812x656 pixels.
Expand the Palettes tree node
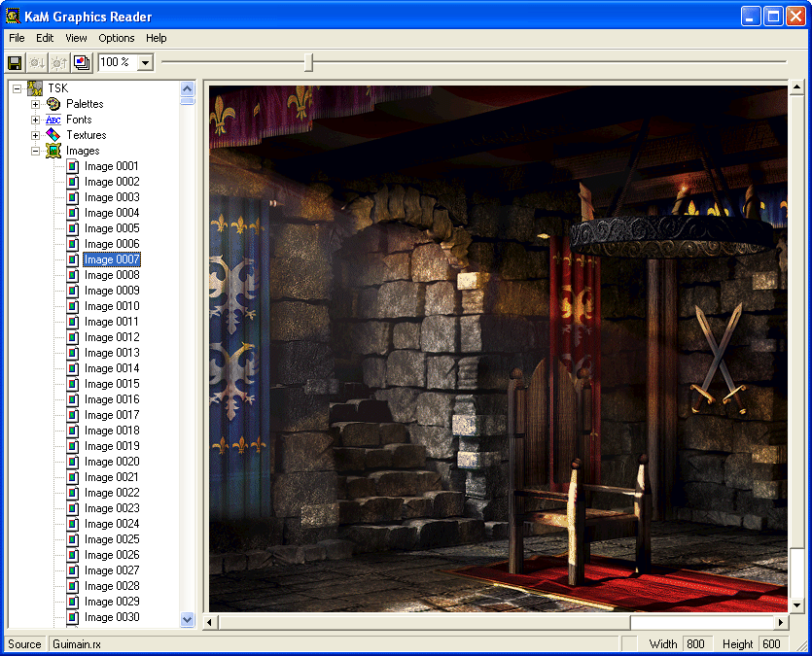[x=36, y=104]
